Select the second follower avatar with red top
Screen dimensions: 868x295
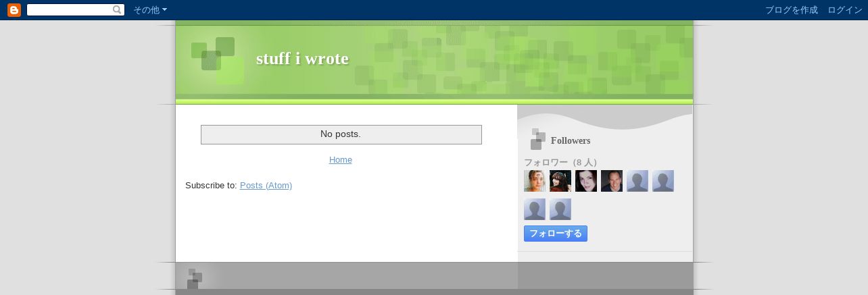(x=560, y=181)
